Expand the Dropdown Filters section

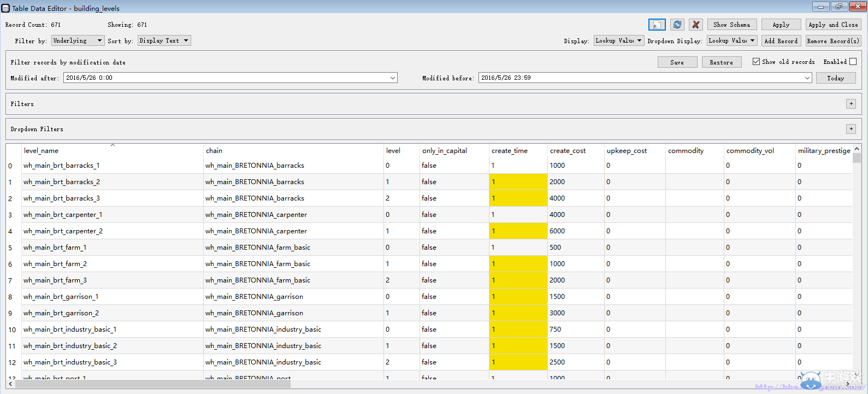[851, 129]
